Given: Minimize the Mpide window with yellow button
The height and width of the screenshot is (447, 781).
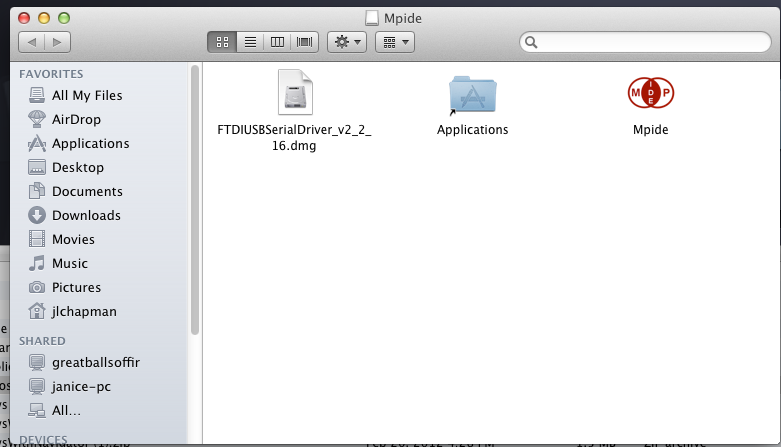Looking at the screenshot, I should point(44,18).
